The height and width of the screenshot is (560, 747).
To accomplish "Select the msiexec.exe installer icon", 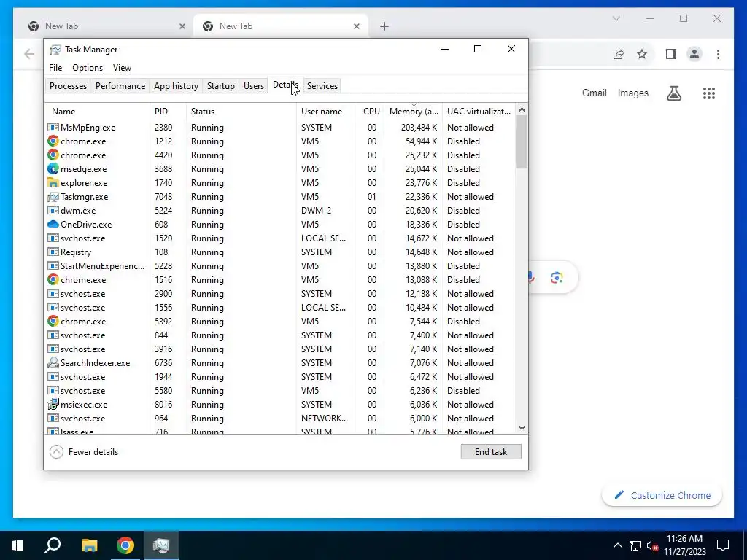I will (53, 404).
